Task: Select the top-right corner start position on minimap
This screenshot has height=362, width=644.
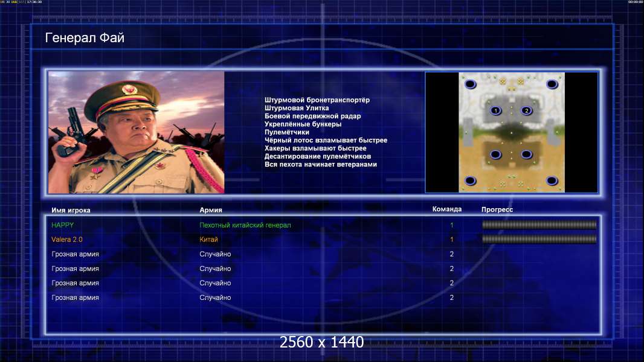Action: click(x=552, y=84)
